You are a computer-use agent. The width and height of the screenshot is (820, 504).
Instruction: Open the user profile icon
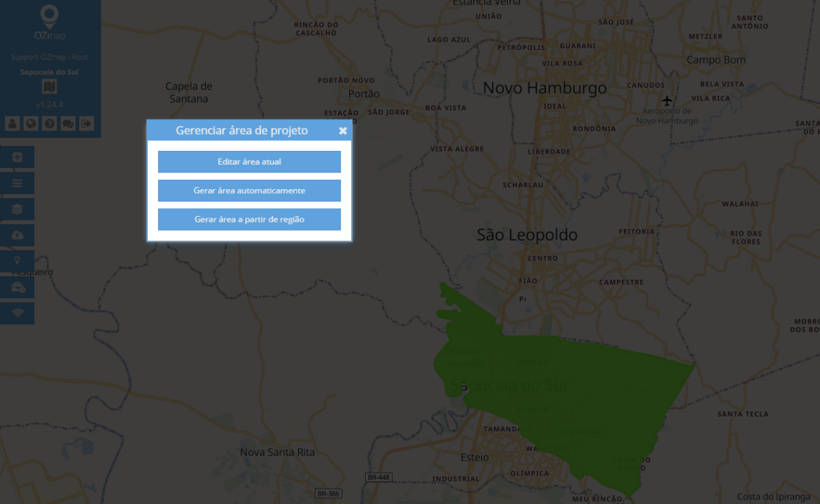pyautogui.click(x=12, y=123)
